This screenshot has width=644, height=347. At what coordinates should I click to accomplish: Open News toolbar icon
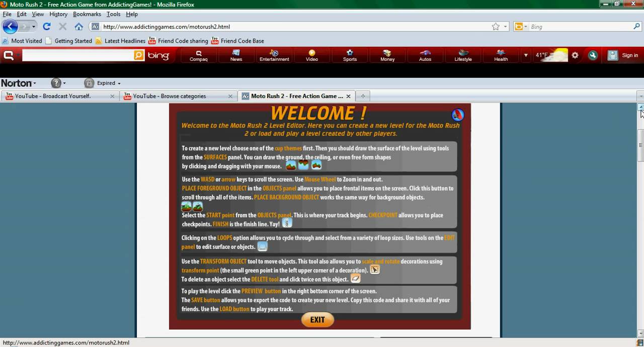click(x=236, y=56)
